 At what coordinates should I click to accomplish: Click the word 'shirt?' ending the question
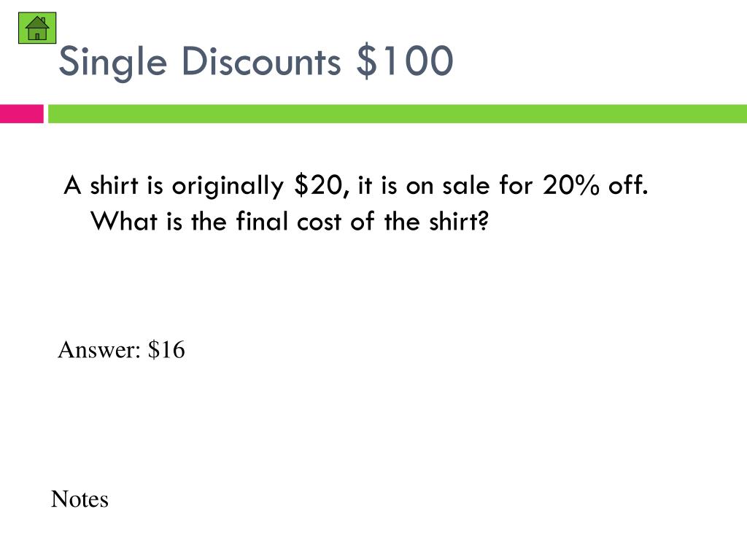(459, 221)
